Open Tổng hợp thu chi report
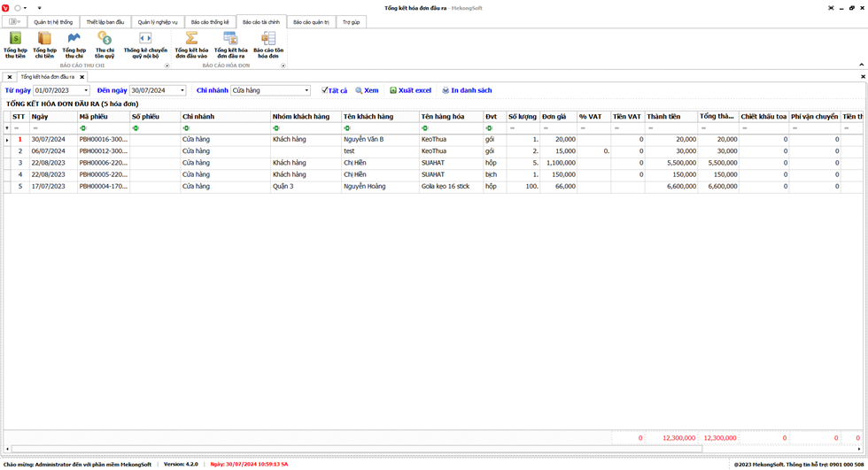The width and height of the screenshot is (868, 470). (74, 45)
